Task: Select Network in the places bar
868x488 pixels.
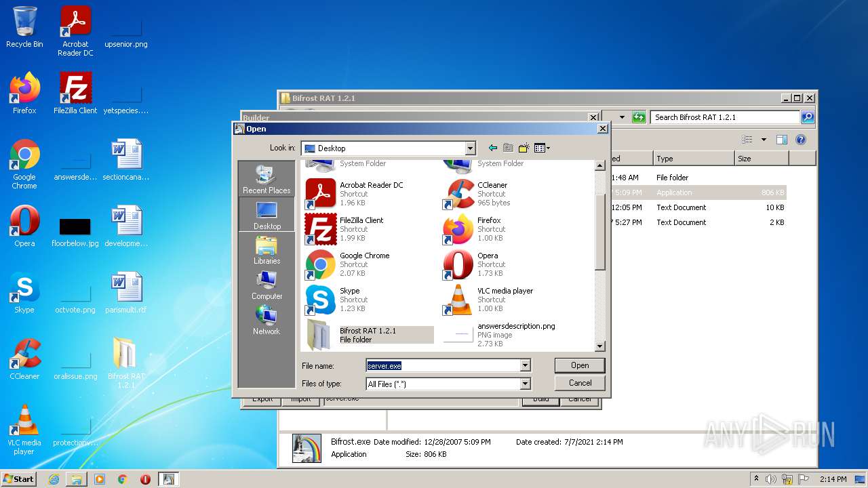Action: point(267,321)
